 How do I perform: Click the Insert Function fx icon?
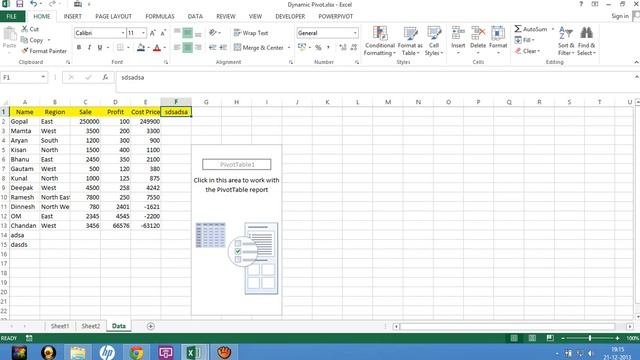pos(105,77)
